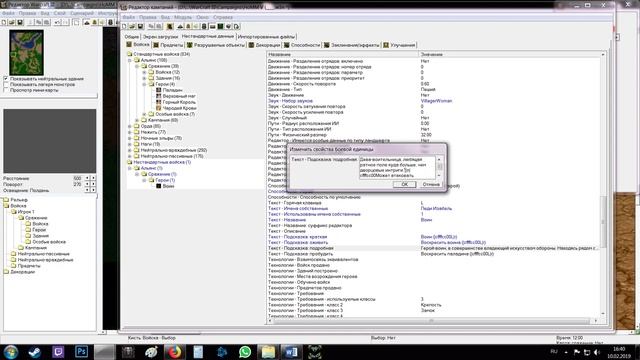Open Steam from the taskbar
The width and height of the screenshot is (640, 360).
pyautogui.click(x=34, y=352)
